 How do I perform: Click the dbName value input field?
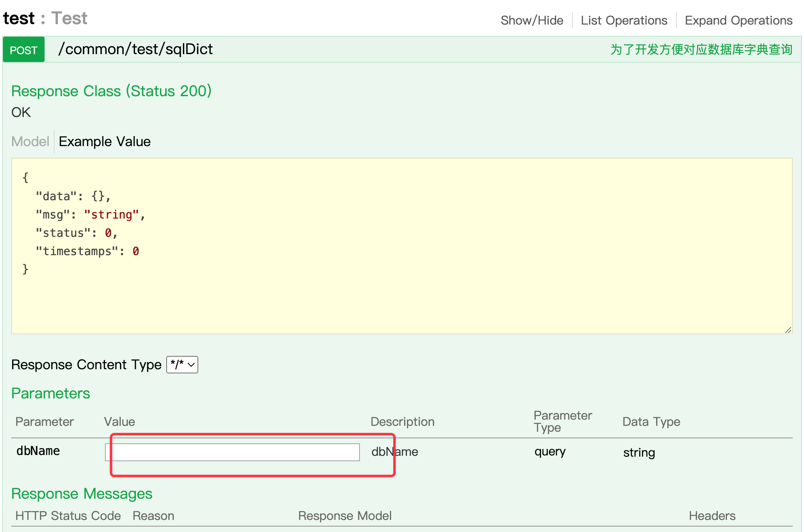point(232,452)
